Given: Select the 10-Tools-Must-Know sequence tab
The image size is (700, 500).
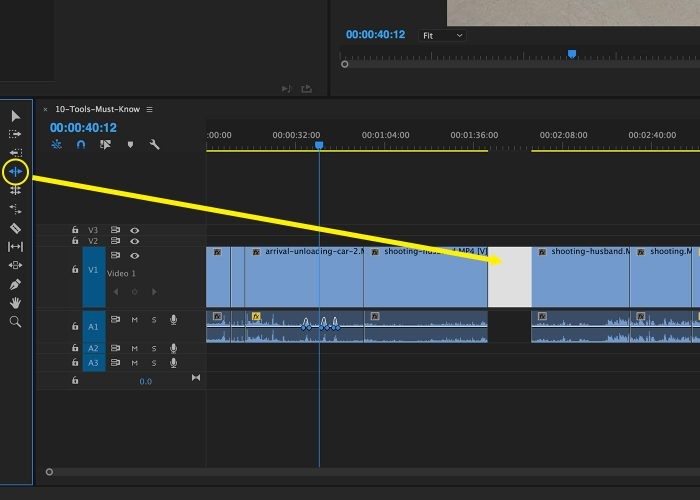Looking at the screenshot, I should click(x=97, y=109).
